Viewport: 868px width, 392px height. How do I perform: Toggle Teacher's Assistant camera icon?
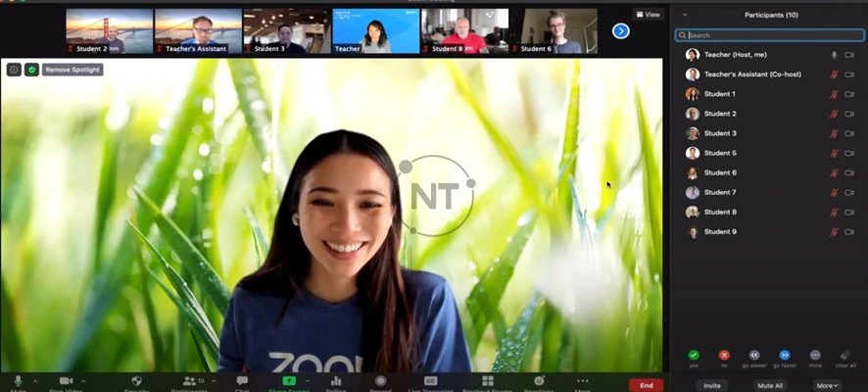849,74
